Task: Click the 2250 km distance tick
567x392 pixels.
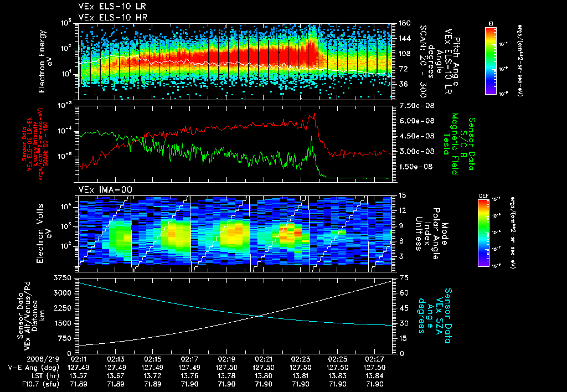Action: pyautogui.click(x=62, y=308)
